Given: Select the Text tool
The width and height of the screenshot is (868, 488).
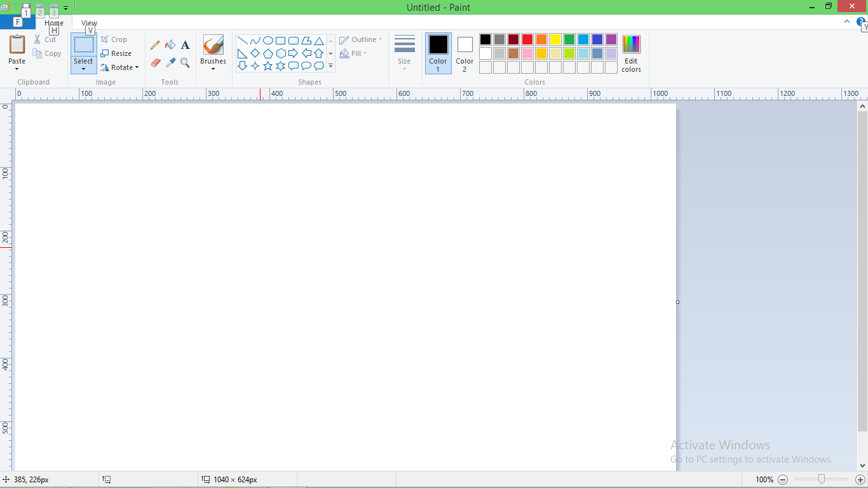Looking at the screenshot, I should click(185, 45).
